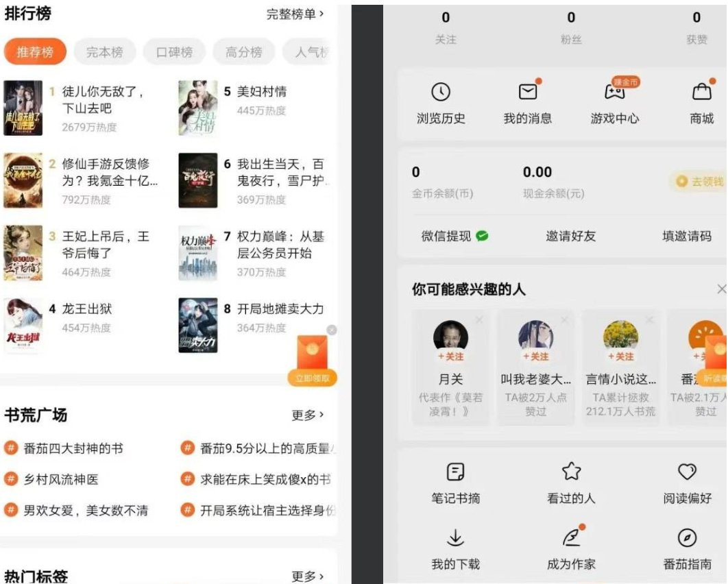Tap the 成为作家 quill icon
Viewport: 728px width, 584px height.
click(571, 537)
